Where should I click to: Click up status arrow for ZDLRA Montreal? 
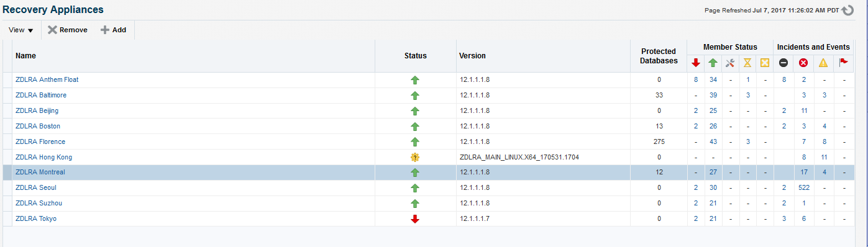point(415,173)
